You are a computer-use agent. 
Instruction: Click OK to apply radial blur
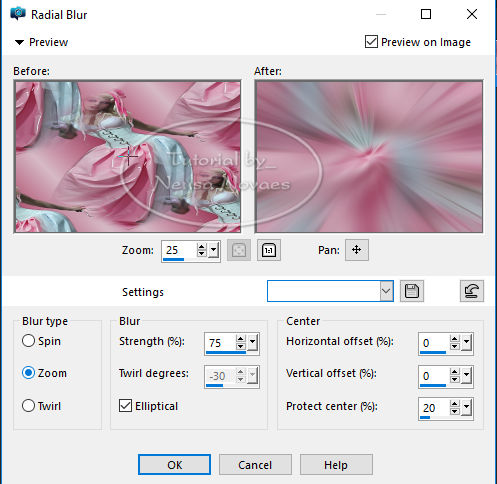click(x=174, y=464)
